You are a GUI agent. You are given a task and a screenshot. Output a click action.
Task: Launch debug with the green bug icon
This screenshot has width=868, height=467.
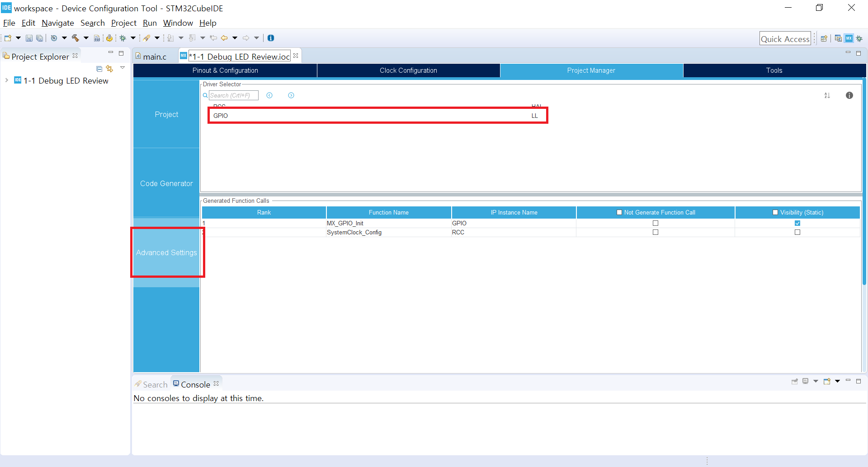coord(123,38)
